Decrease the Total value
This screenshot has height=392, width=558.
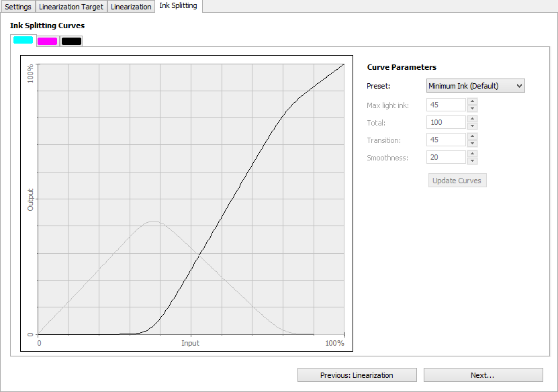tap(472, 126)
